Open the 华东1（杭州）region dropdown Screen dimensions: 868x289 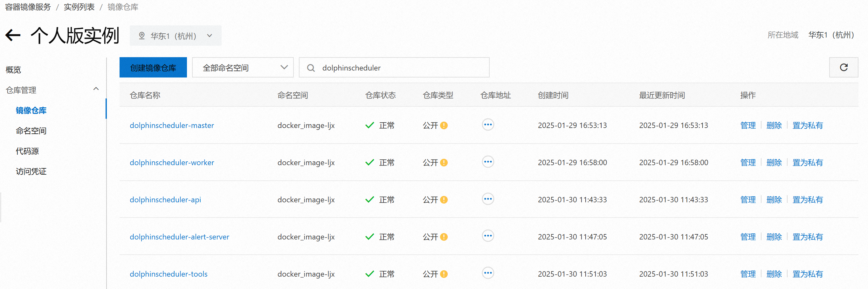click(176, 36)
